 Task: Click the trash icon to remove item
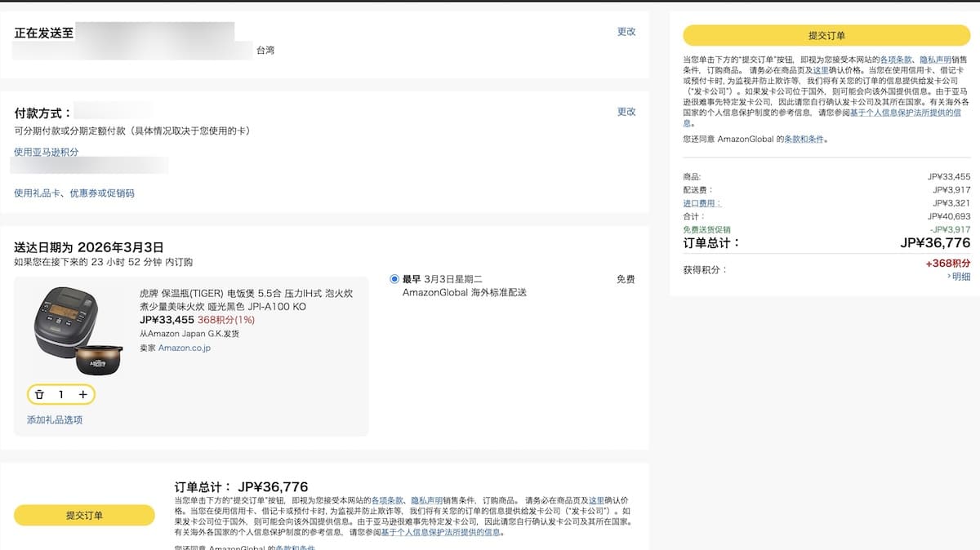coord(39,395)
